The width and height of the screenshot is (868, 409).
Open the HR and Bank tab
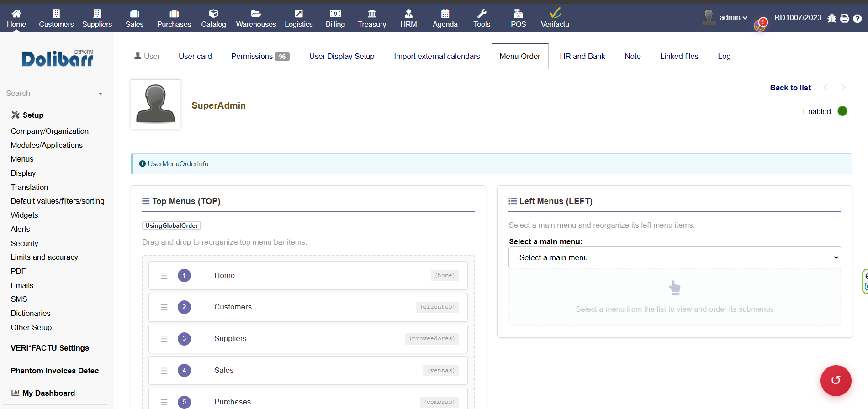pos(582,56)
